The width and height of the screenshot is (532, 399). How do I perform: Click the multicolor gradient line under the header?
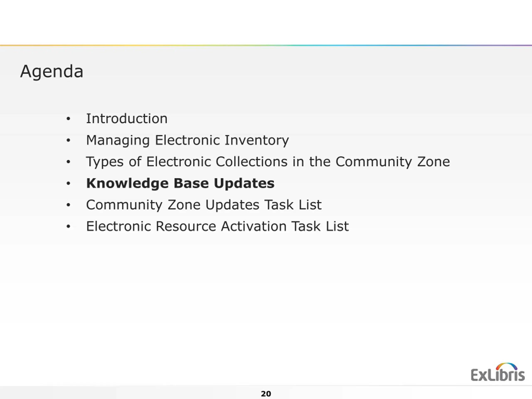(x=266, y=45)
